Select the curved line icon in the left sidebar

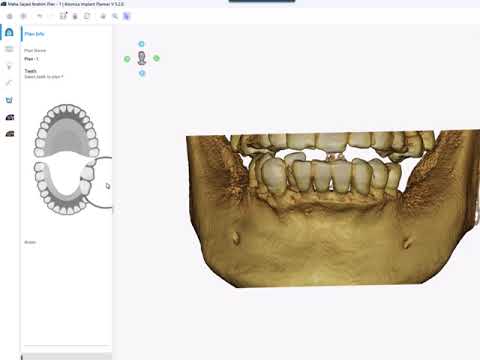click(9, 83)
